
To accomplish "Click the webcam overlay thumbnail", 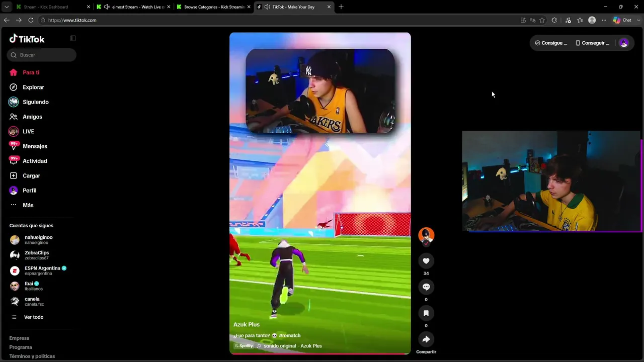I will (x=551, y=181).
